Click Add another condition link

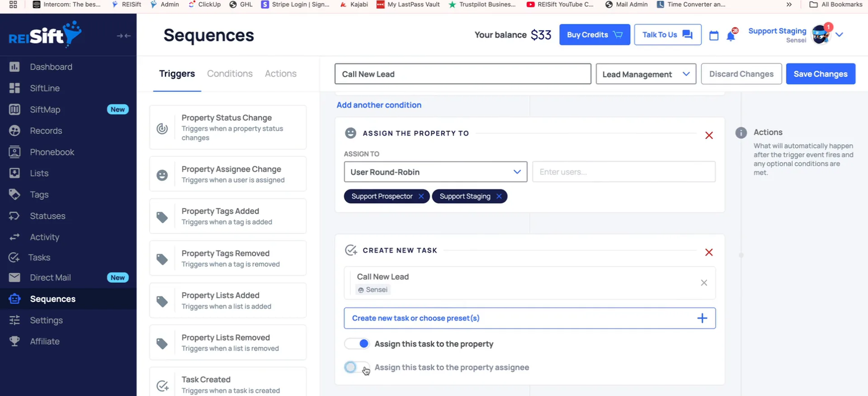(379, 105)
